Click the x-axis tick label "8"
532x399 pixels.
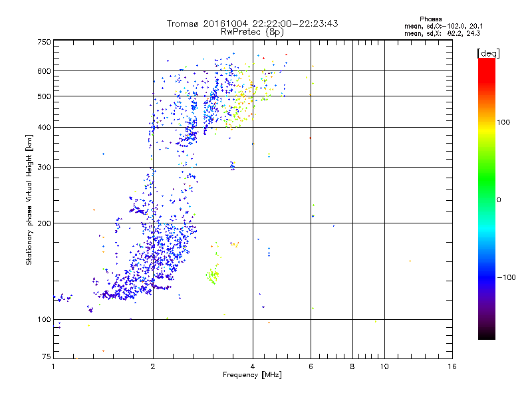tap(352, 366)
